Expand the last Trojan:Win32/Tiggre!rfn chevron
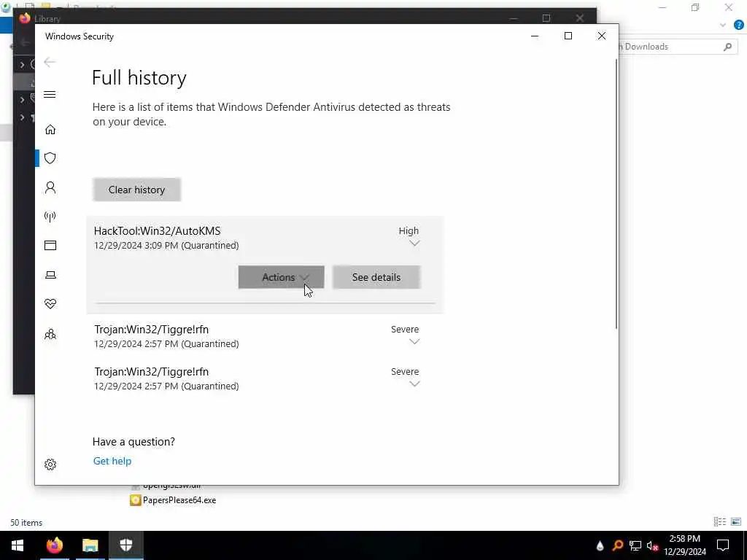The height and width of the screenshot is (560, 747). tap(414, 384)
